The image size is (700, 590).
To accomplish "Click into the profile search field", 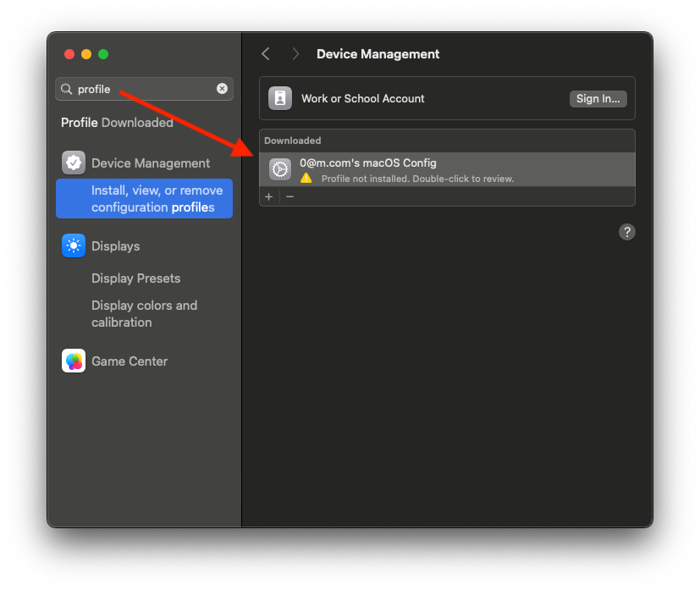I will tap(144, 89).
